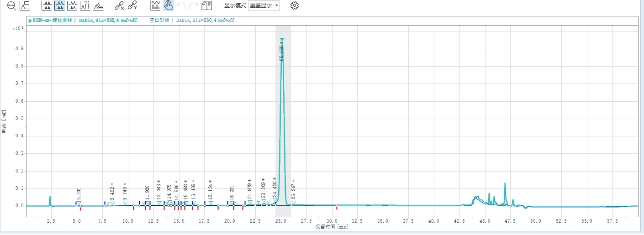The width and height of the screenshot is (644, 235).
Task: Click the chart scaling icon beside the magnifier
Action: coord(25,6)
